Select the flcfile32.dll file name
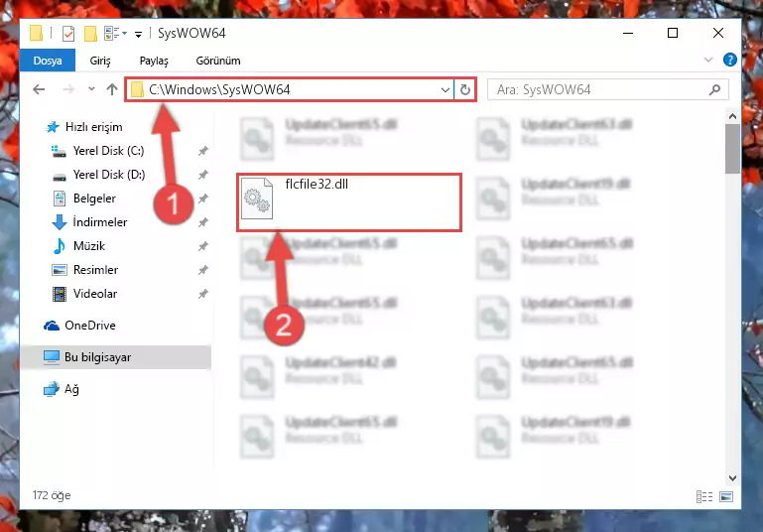Image resolution: width=763 pixels, height=532 pixels. tap(317, 184)
